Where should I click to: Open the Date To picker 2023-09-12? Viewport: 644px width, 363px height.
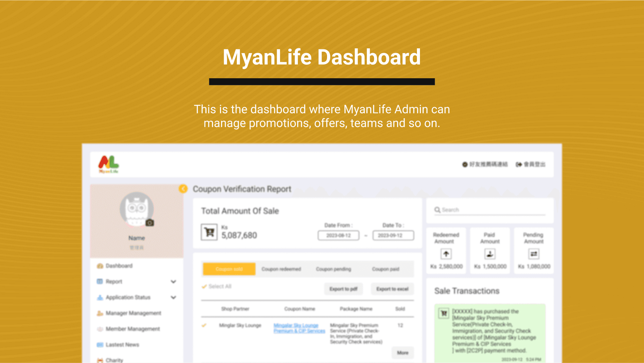[393, 235]
